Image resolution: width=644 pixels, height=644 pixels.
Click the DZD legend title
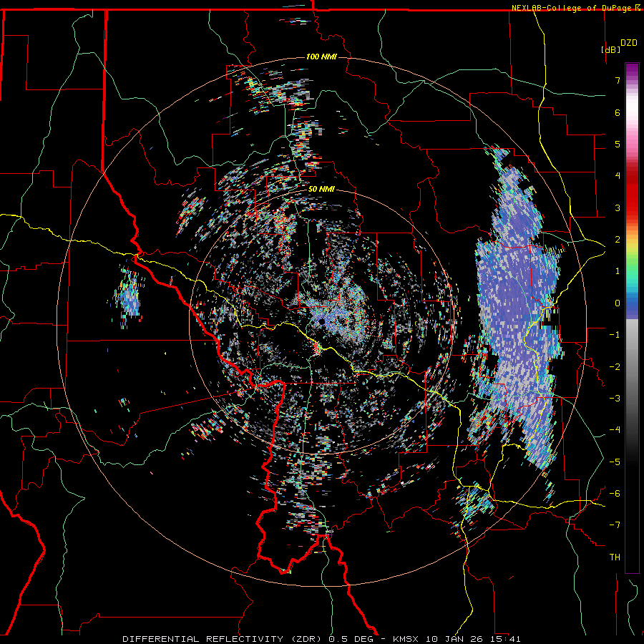[x=629, y=43]
